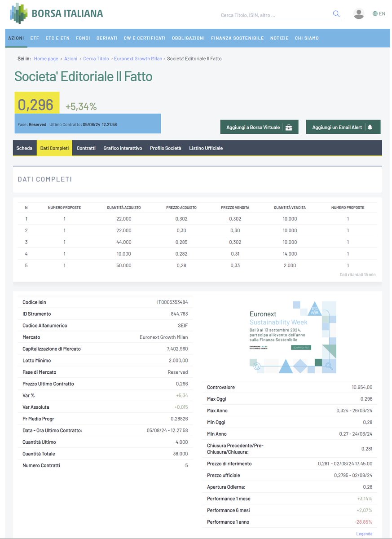The width and height of the screenshot is (392, 539).
Task: Click bid quantity 50.000 in row 5
Action: point(124,265)
